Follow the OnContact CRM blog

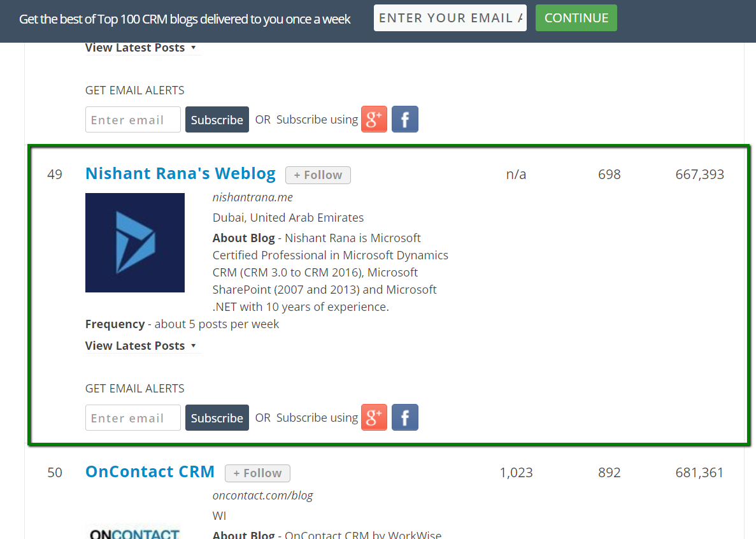(x=257, y=473)
